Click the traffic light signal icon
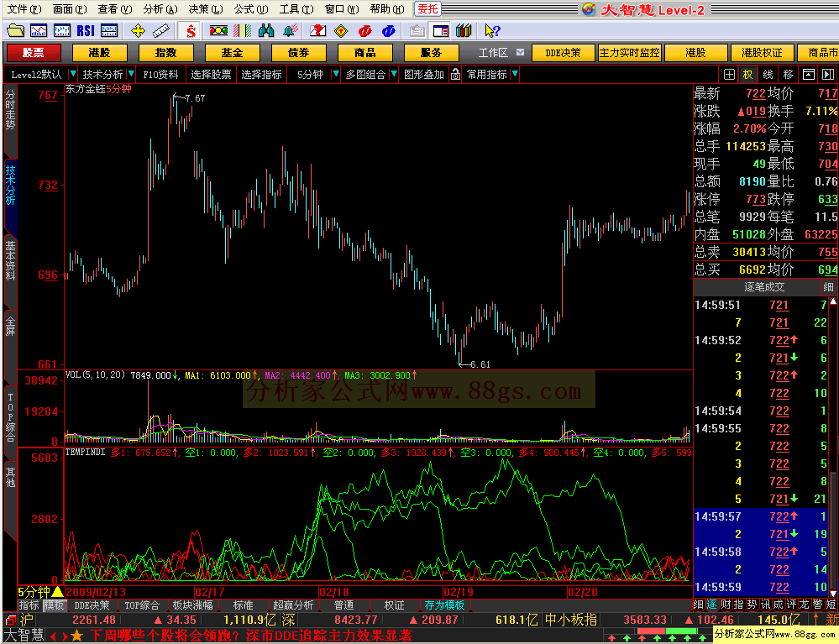The image size is (839, 644). point(218,30)
